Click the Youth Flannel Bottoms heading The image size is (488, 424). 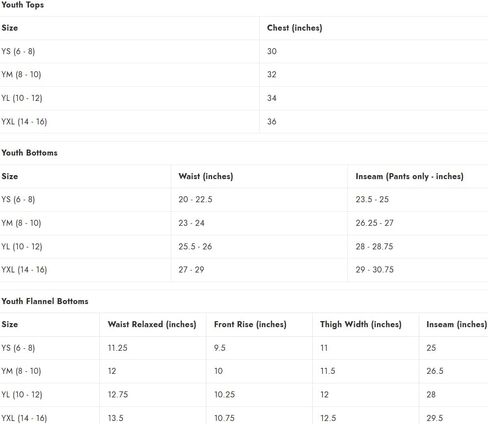[45, 301]
